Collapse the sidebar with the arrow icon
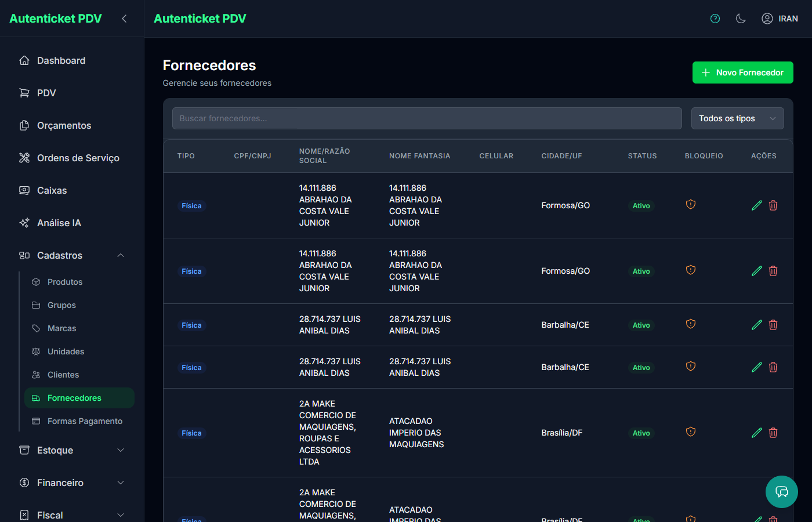 coord(124,19)
